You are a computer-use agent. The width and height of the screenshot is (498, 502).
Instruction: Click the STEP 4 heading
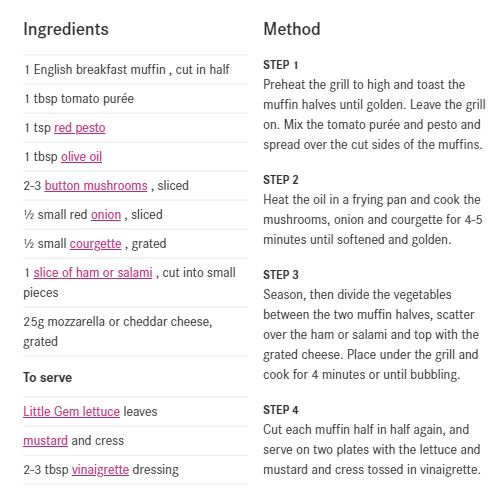(281, 410)
